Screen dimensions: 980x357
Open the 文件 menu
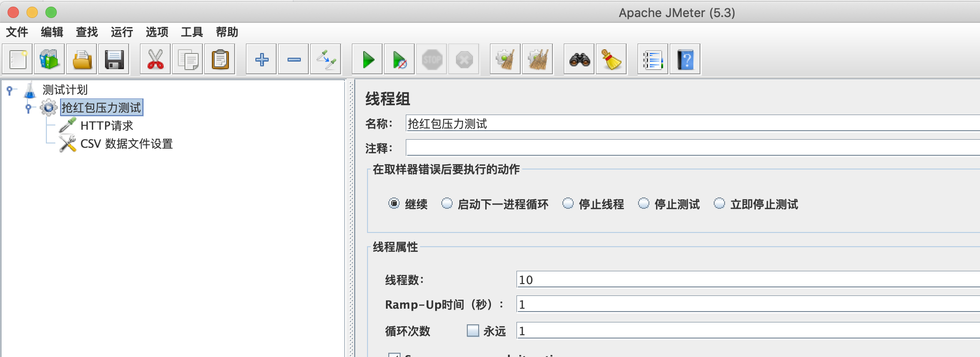[x=17, y=32]
